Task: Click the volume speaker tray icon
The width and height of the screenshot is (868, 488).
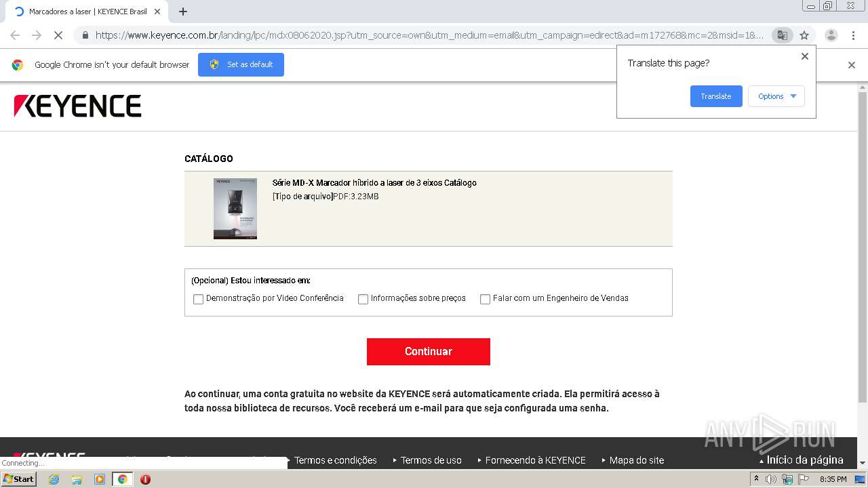Action: (x=771, y=479)
